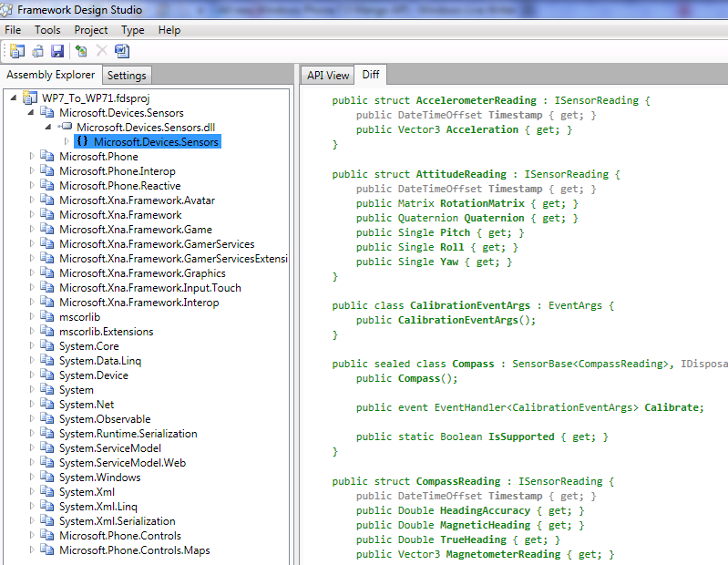The height and width of the screenshot is (565, 728).
Task: Switch to the API View tab
Action: pyautogui.click(x=328, y=76)
